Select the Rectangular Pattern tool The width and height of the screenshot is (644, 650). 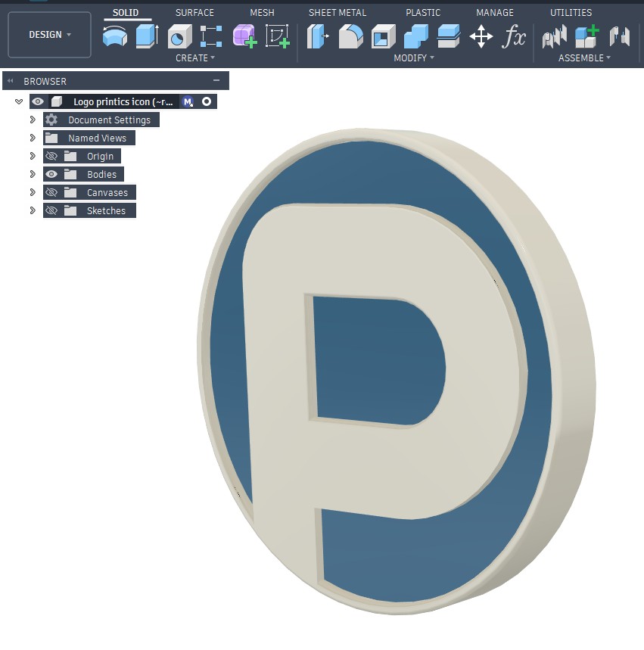point(211,36)
